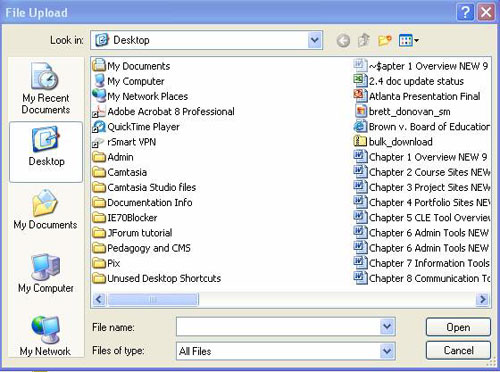Select the IE70Blocker folder
500x372 pixels.
point(125,218)
